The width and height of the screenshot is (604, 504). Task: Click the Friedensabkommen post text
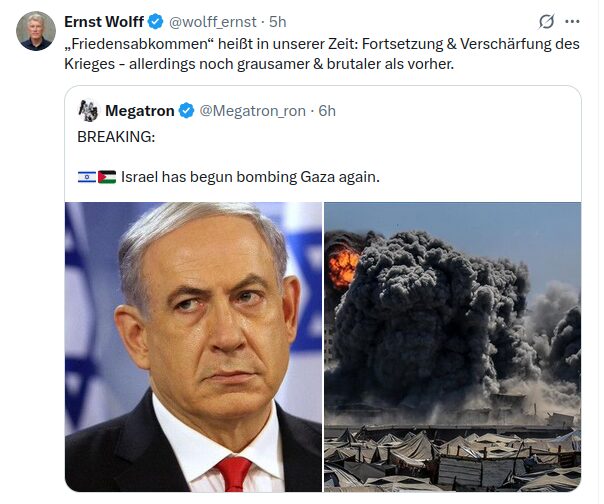click(322, 54)
